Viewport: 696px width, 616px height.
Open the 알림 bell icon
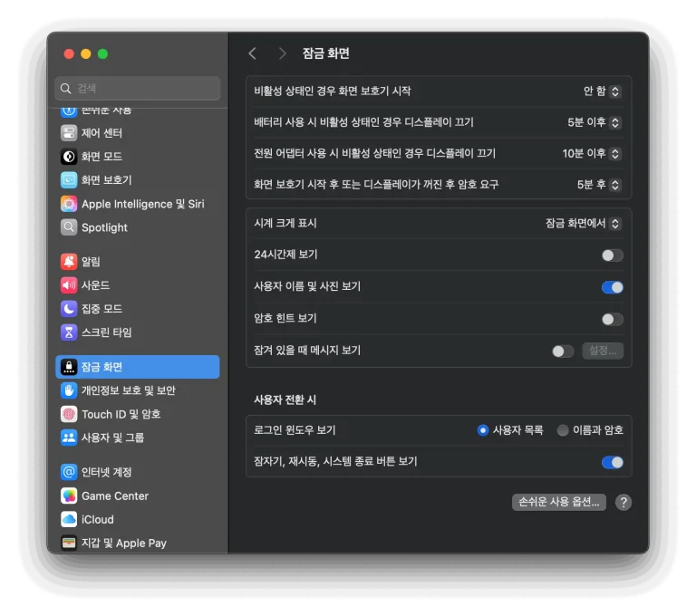click(x=69, y=262)
